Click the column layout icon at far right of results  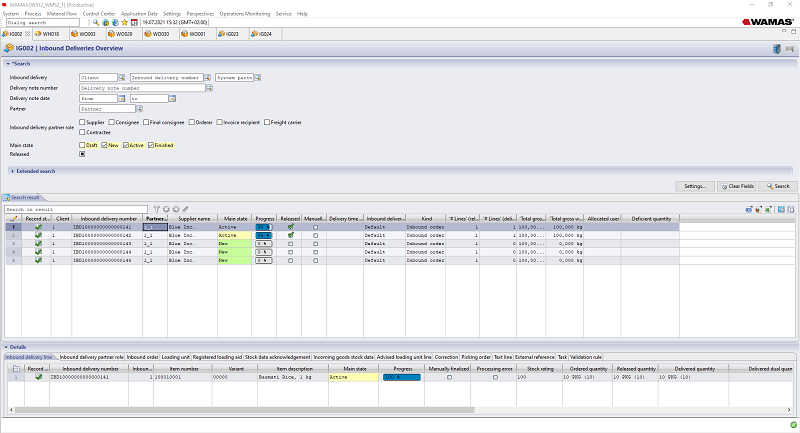[791, 209]
